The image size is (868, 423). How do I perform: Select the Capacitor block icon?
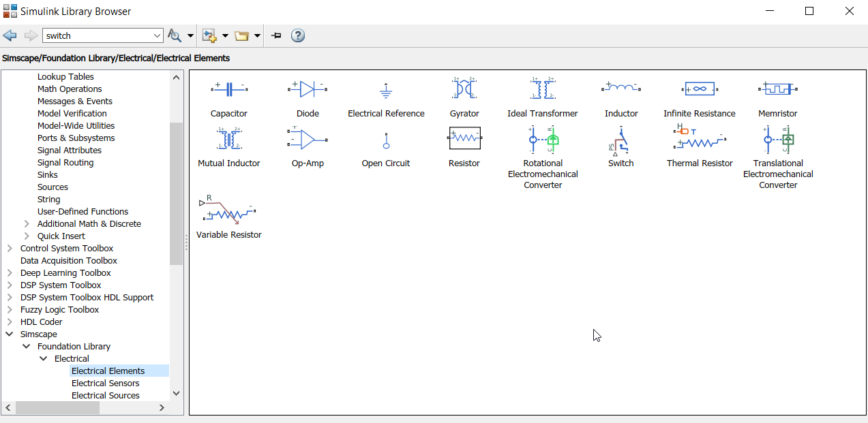[x=229, y=89]
